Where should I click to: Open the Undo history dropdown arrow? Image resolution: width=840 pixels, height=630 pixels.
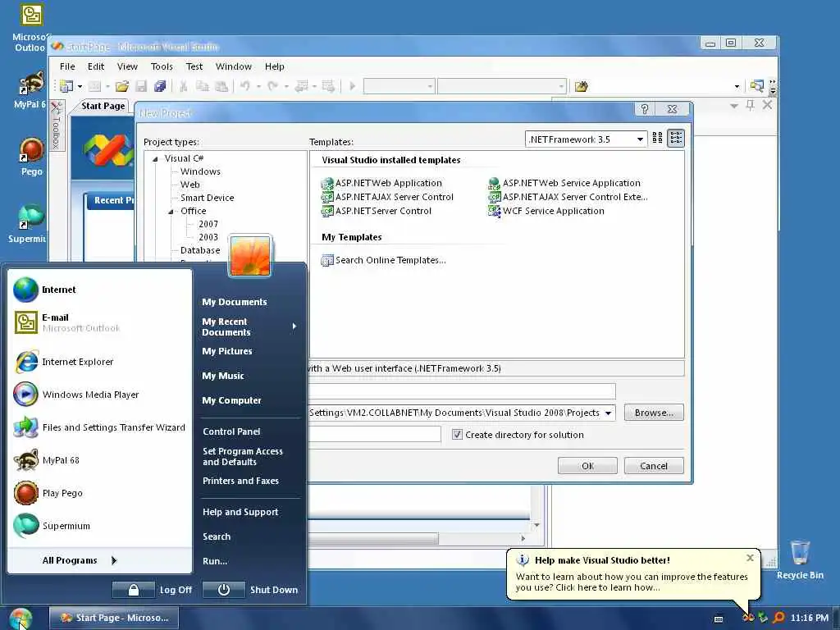(x=258, y=85)
